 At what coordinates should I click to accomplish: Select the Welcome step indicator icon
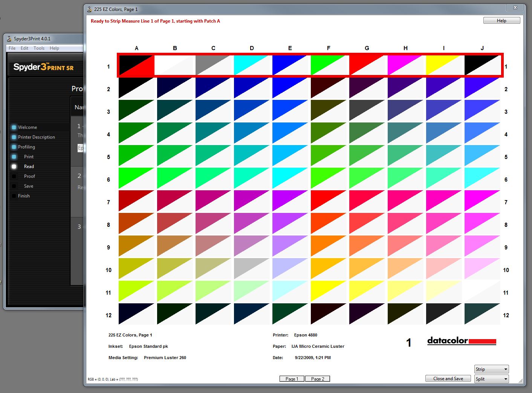14,127
